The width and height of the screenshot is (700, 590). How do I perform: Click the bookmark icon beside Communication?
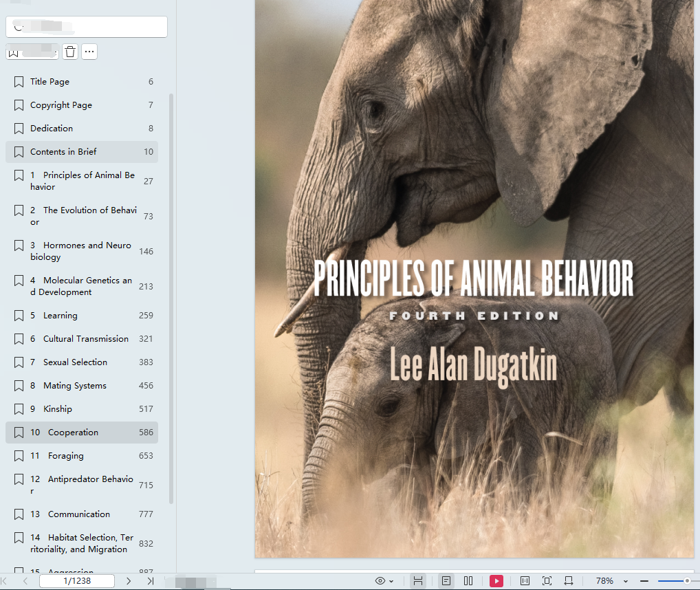(19, 514)
